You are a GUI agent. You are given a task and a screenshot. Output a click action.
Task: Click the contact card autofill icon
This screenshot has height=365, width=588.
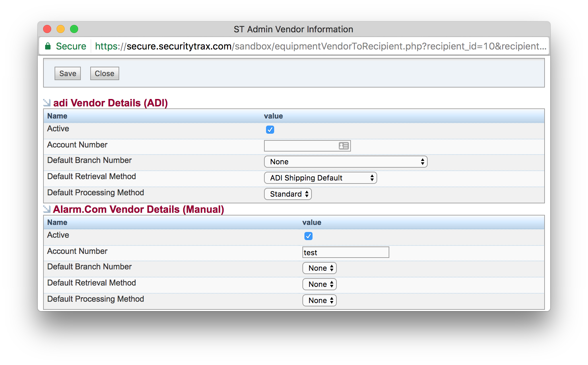click(344, 146)
